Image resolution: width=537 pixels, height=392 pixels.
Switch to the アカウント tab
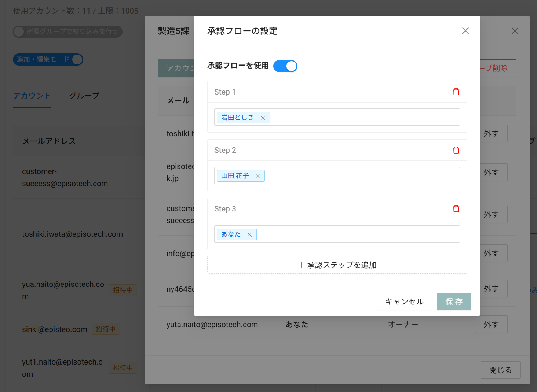32,96
